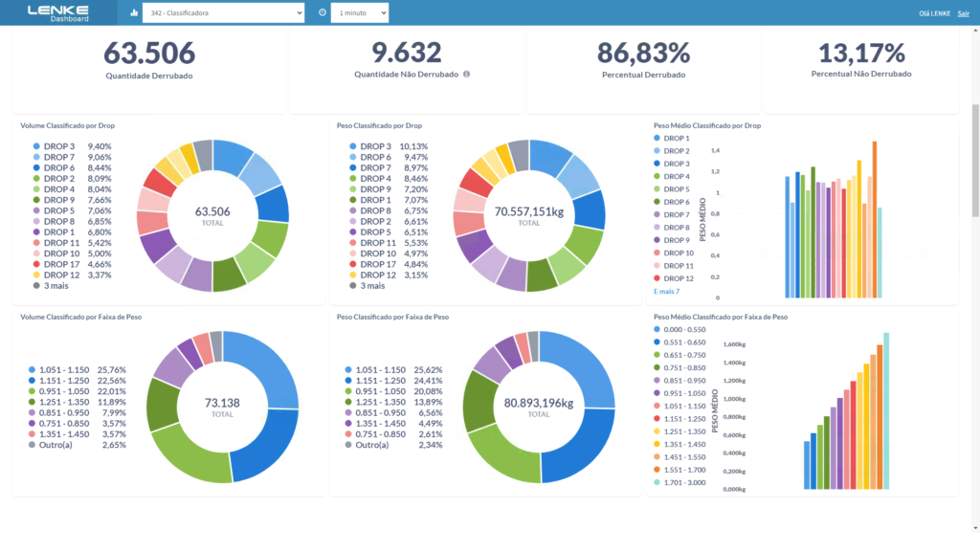Click the DROP 6 8,44% legend entry
Screen dimensions: 980x551
(73, 167)
